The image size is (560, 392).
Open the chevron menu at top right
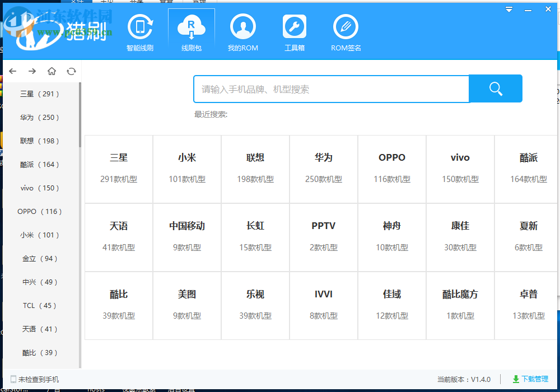[508, 9]
